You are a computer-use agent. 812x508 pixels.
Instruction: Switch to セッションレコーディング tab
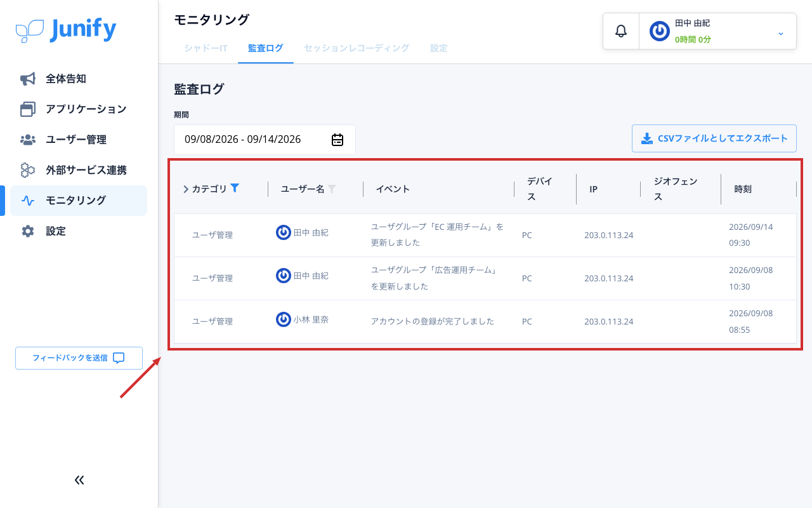pyautogui.click(x=357, y=48)
